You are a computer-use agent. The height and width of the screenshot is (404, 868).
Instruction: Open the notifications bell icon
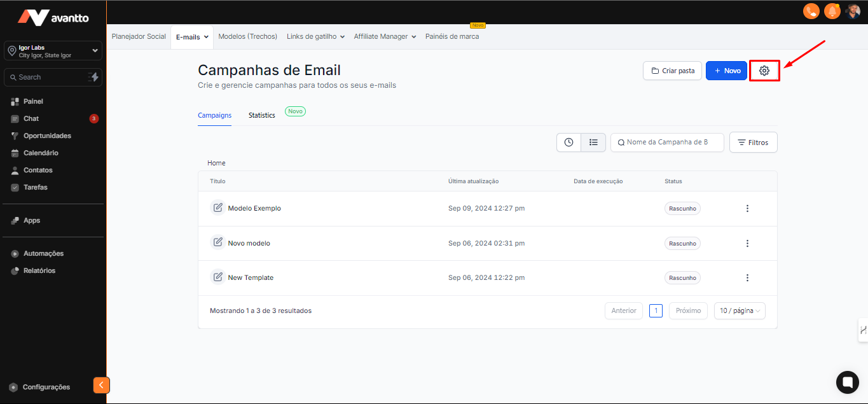[x=832, y=11]
